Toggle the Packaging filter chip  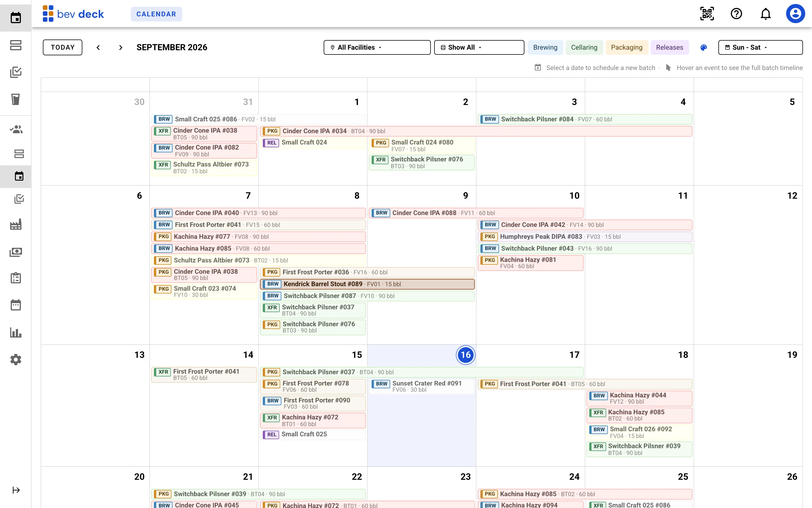tap(626, 47)
